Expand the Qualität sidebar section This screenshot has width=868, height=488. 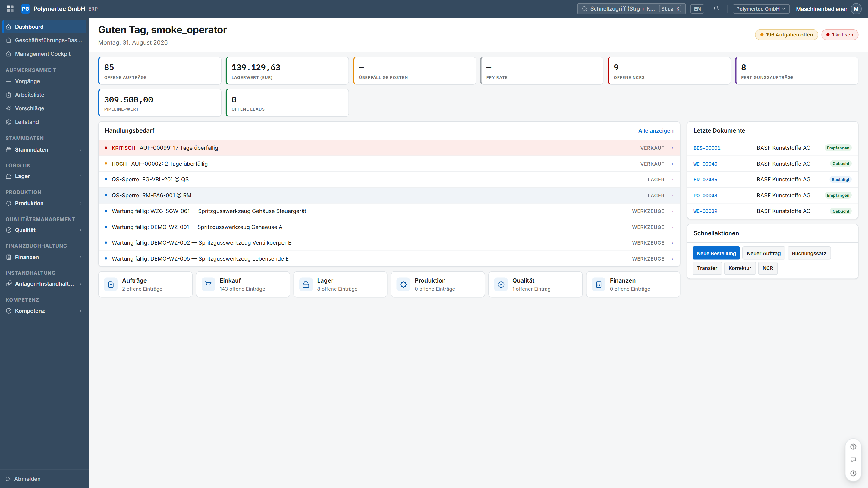(x=44, y=230)
